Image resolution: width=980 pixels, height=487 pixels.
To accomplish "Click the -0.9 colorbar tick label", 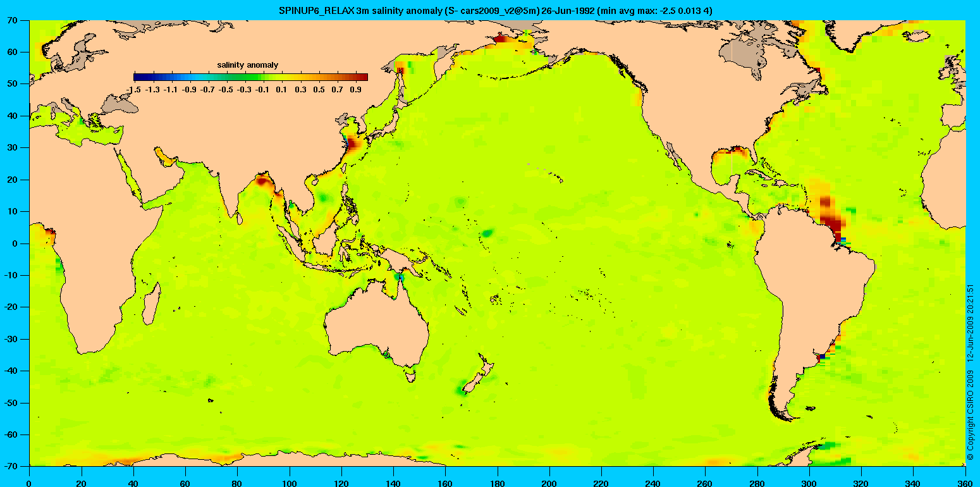I will (189, 90).
